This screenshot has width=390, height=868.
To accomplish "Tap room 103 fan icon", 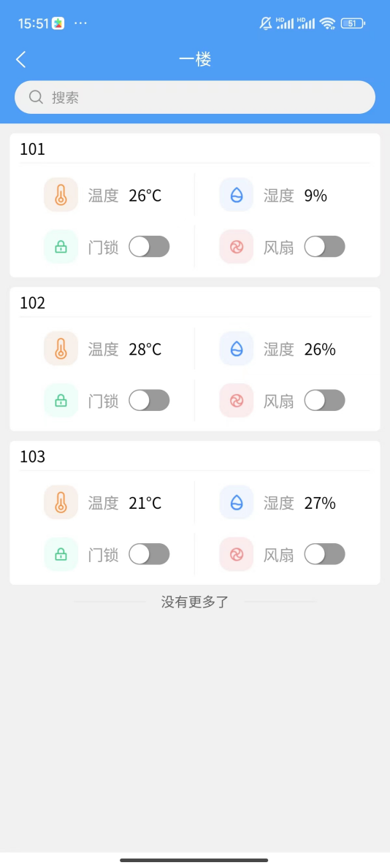I will 237,554.
